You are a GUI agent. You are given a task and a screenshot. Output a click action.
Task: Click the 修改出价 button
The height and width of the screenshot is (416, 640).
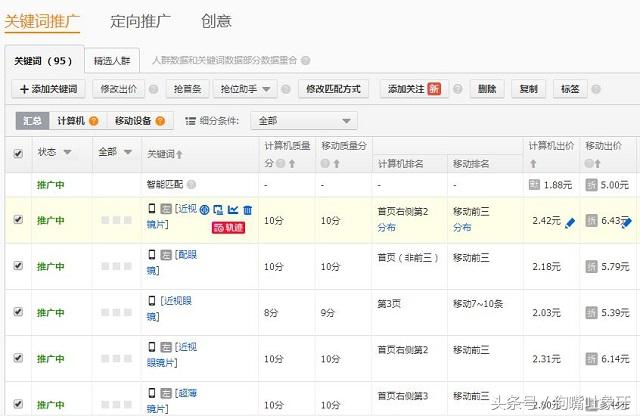[x=118, y=89]
